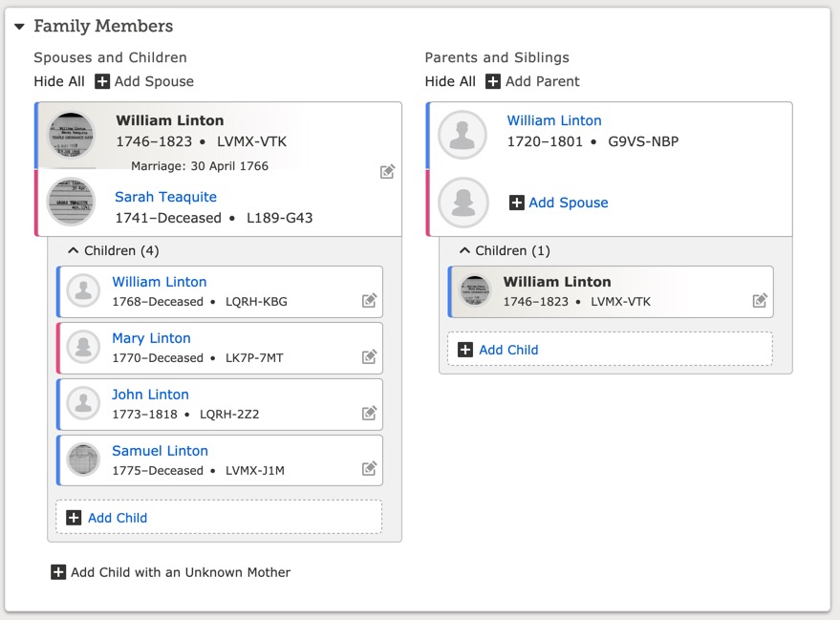The height and width of the screenshot is (620, 840).
Task: Click John Linton's placeholder avatar
Action: (83, 403)
